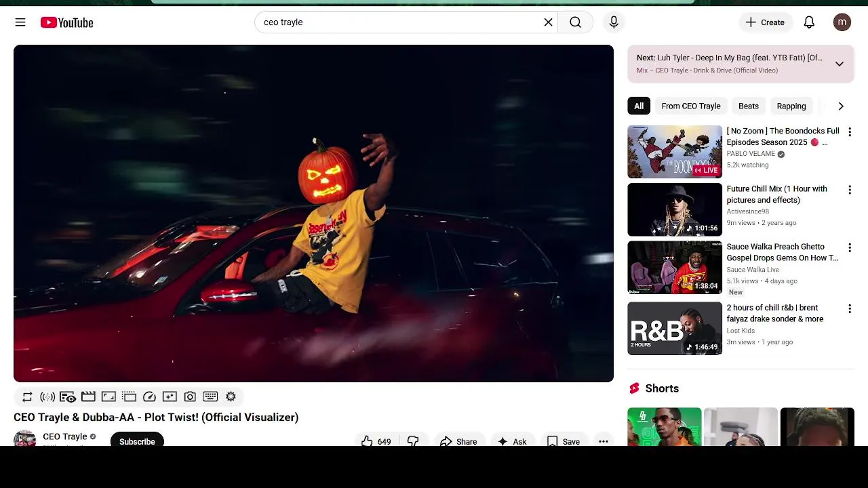Viewport: 868px width, 488px height.
Task: Open the account avatar menu
Action: pyautogui.click(x=842, y=22)
